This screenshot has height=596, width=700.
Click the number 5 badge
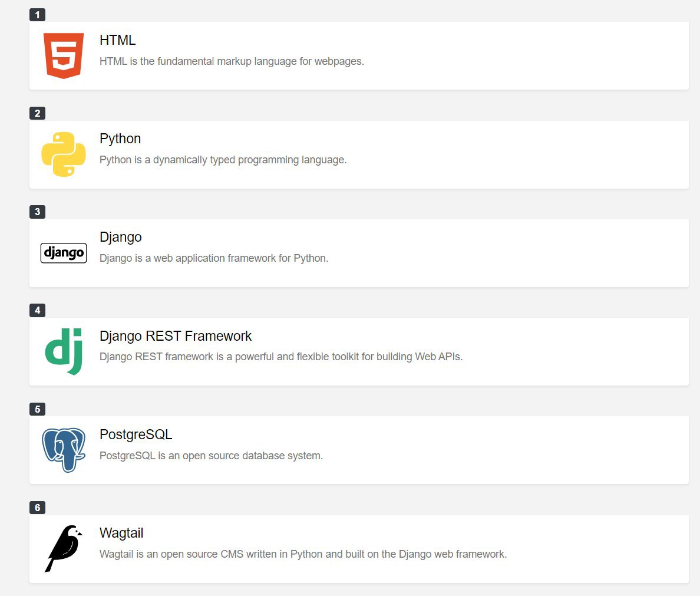pyautogui.click(x=38, y=409)
